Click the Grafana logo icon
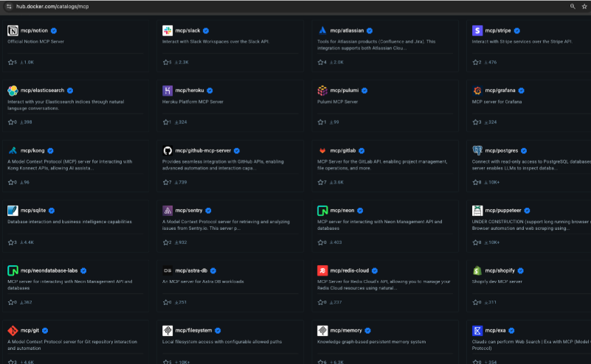The height and width of the screenshot is (364, 591). 477,91
